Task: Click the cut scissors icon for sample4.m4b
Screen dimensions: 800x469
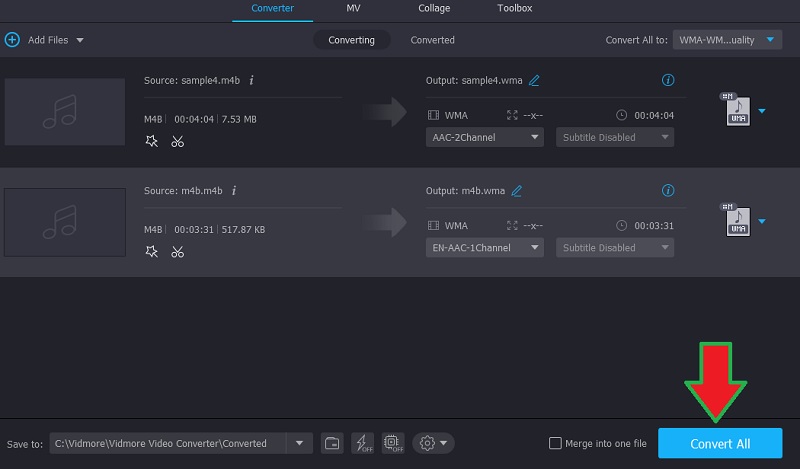Action: 177,141
